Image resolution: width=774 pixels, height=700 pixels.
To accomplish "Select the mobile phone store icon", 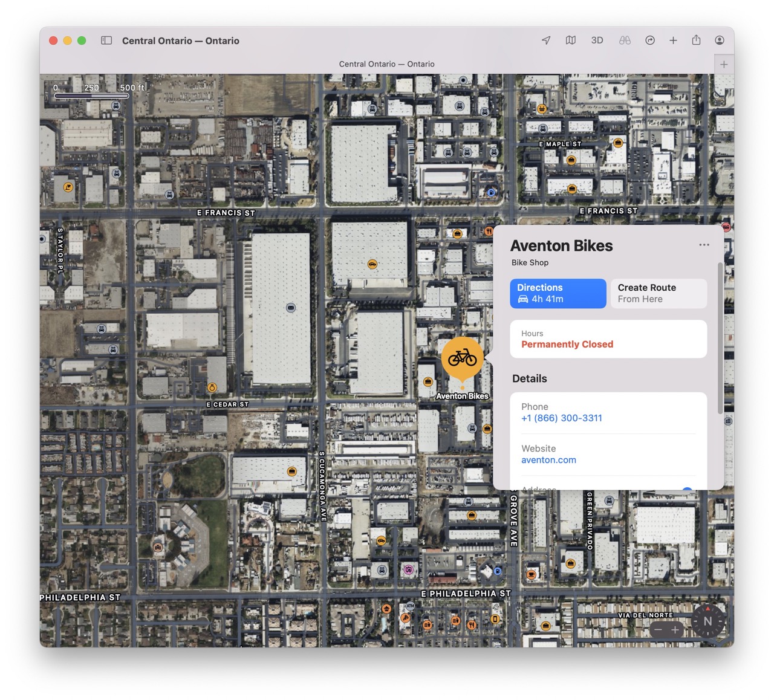I will click(x=495, y=619).
